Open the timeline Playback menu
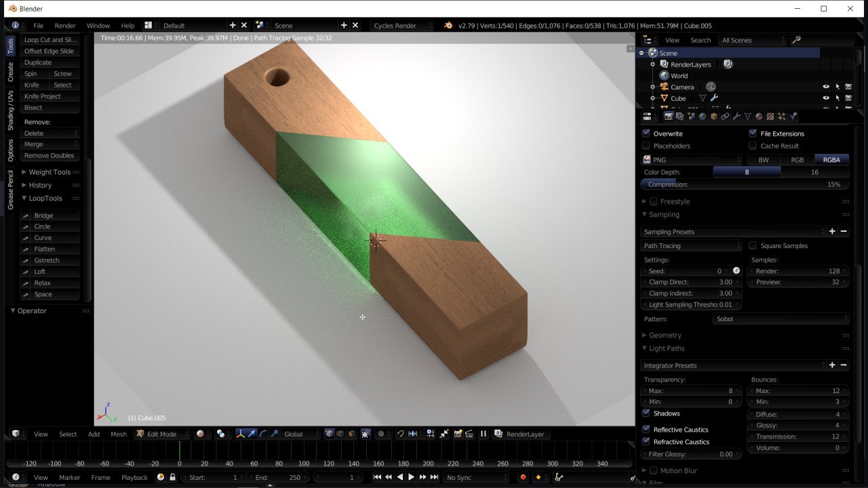 [134, 477]
